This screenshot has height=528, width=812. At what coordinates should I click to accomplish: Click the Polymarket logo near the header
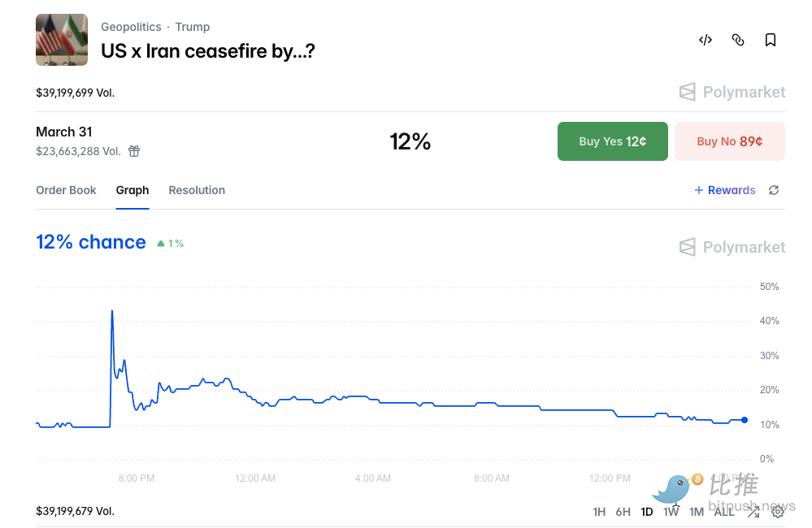(x=732, y=92)
